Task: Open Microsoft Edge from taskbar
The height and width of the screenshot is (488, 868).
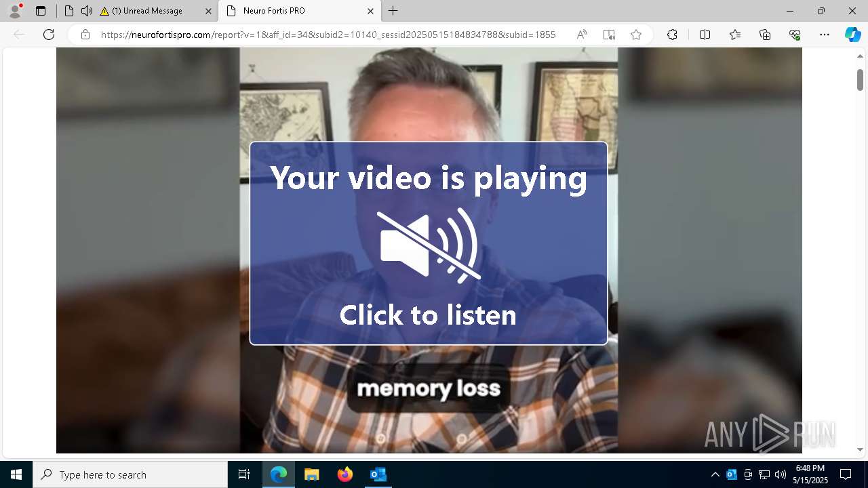Action: 279,474
